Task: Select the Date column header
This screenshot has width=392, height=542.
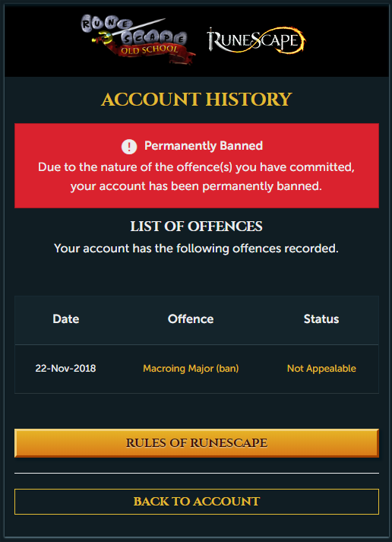Action: coord(66,319)
